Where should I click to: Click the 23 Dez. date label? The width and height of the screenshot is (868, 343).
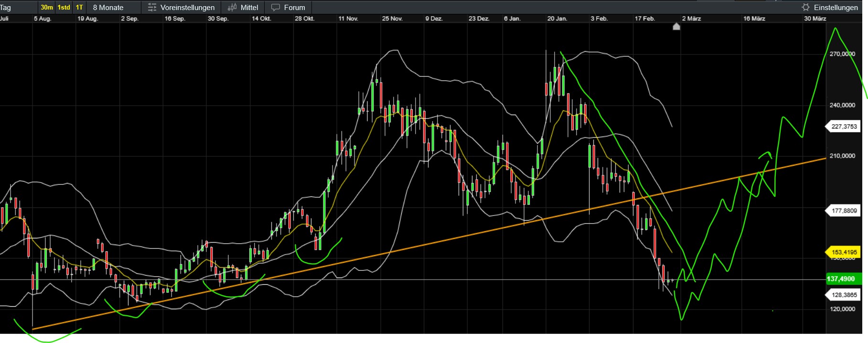point(479,19)
